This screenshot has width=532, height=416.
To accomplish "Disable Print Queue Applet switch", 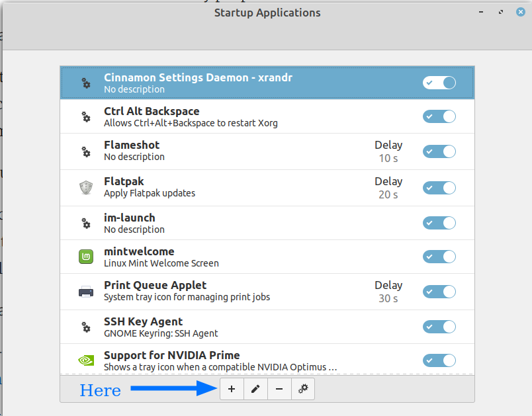I will tap(439, 292).
